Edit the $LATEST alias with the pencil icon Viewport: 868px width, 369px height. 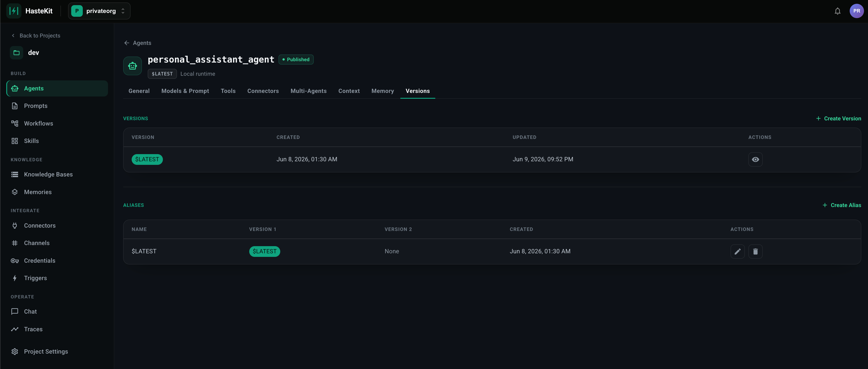pos(737,251)
